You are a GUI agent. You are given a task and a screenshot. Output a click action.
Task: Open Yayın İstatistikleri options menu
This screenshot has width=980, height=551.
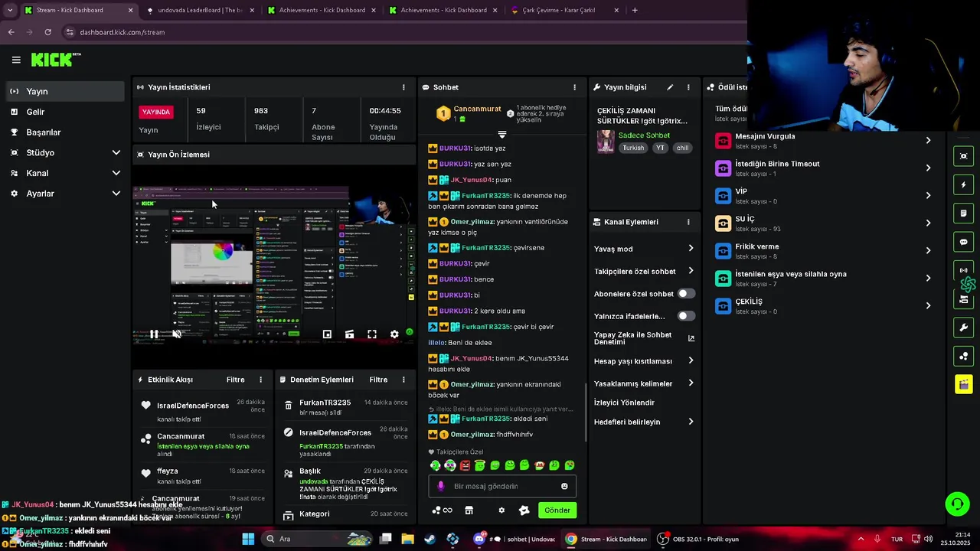tap(403, 87)
